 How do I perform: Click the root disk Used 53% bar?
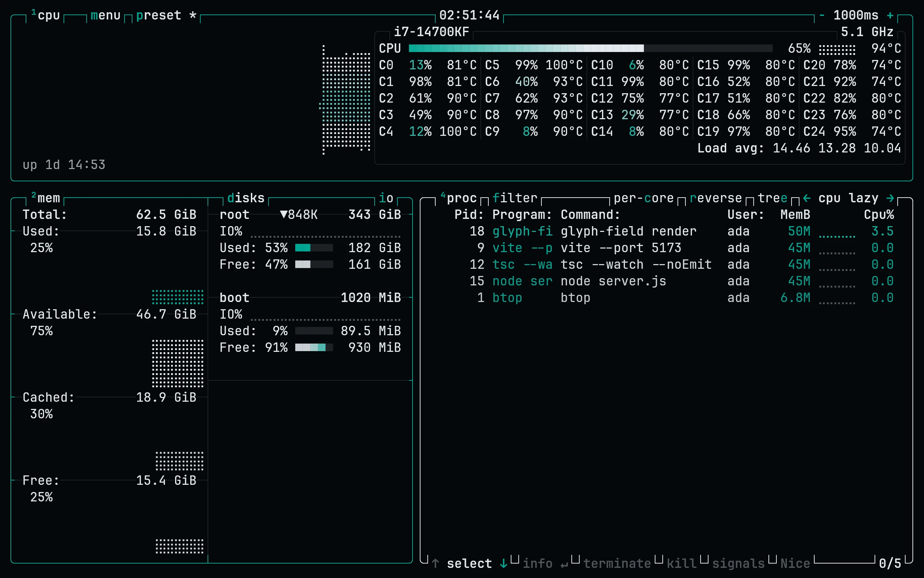(x=314, y=248)
